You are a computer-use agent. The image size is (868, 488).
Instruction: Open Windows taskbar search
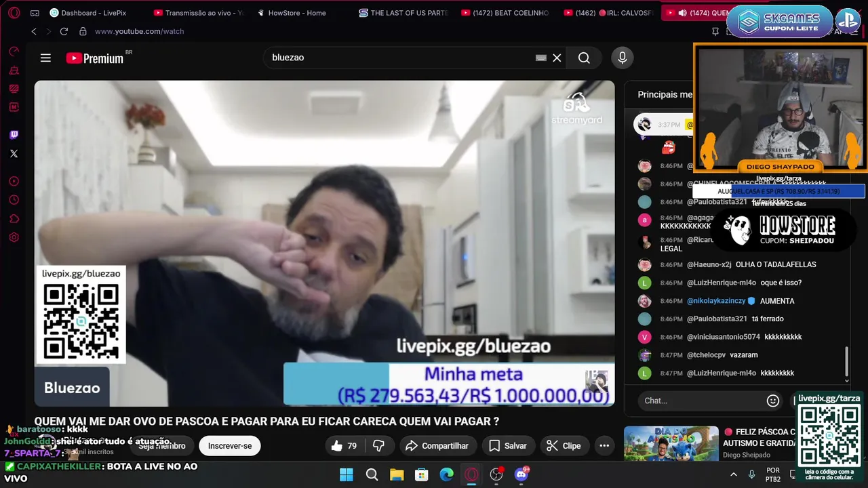click(x=372, y=474)
